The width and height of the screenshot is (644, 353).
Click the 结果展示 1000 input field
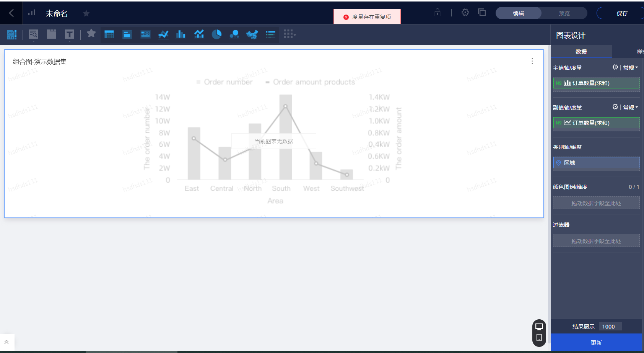coord(610,327)
